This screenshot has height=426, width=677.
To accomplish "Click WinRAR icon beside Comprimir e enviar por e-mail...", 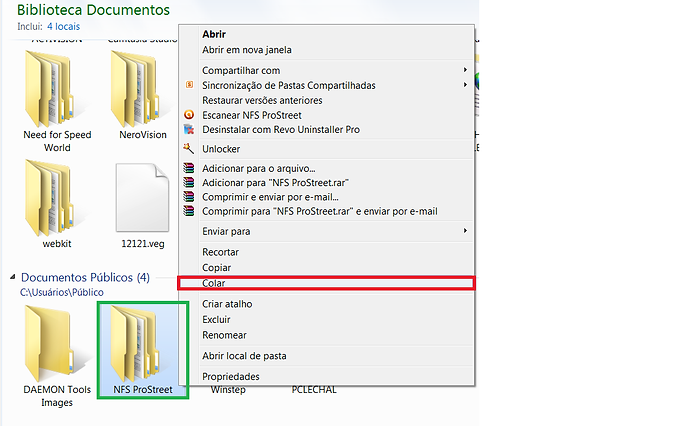I will 189,196.
